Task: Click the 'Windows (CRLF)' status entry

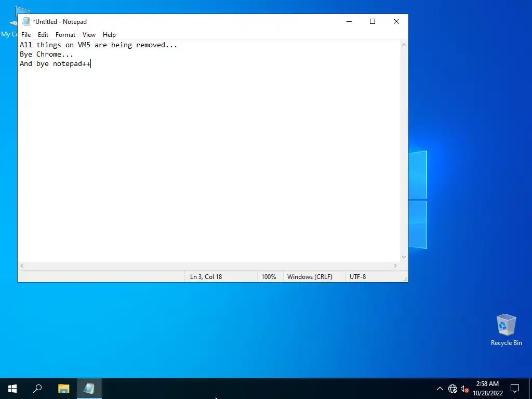Action: [310, 277]
